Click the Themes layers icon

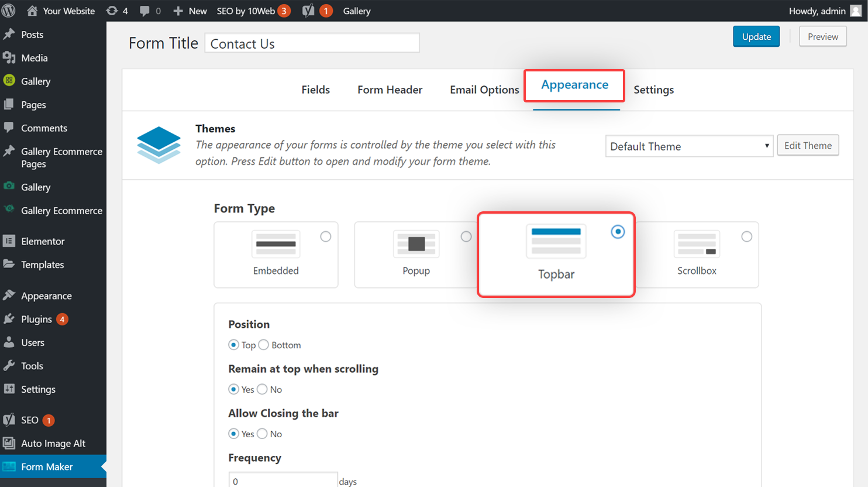pos(159,145)
